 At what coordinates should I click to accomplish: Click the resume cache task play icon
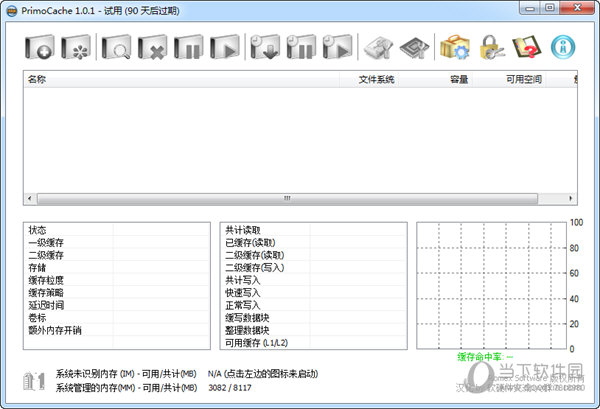[225, 47]
